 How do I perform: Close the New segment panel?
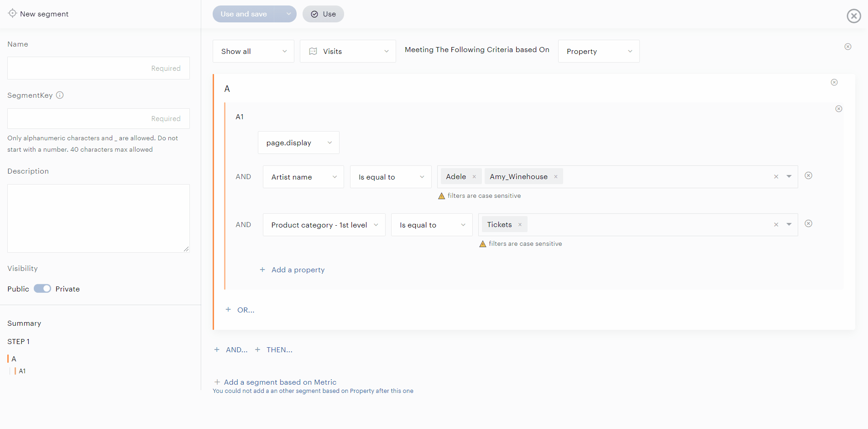tap(853, 16)
